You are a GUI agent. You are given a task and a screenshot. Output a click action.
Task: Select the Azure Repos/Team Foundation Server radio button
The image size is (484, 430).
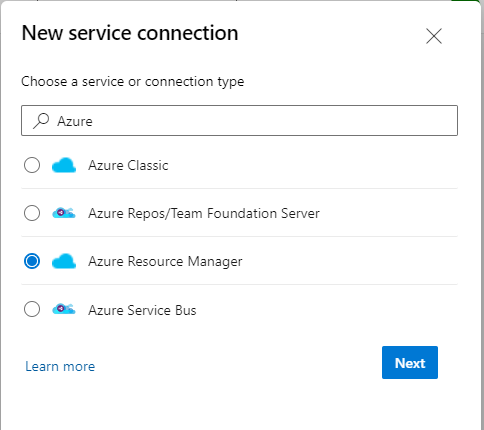point(32,213)
